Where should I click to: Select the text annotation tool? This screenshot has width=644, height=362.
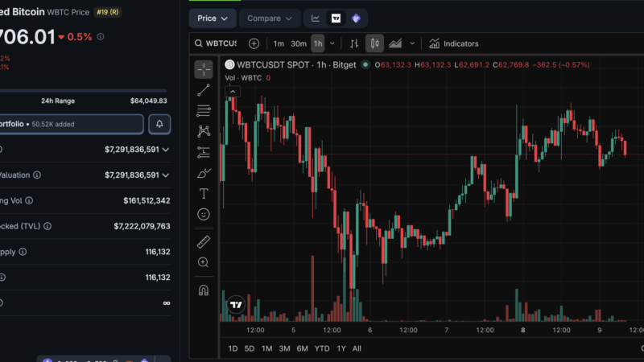point(204,193)
